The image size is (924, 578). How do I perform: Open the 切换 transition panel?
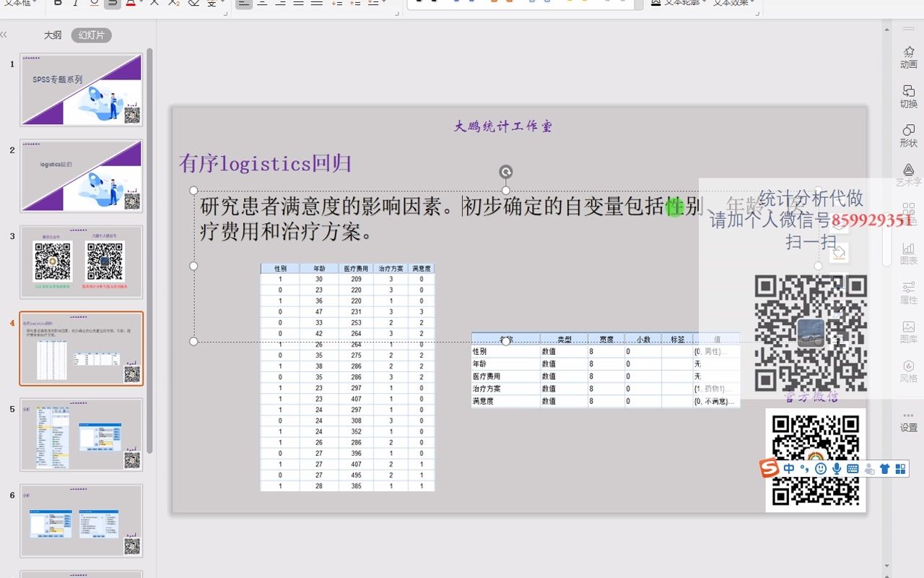tap(908, 96)
